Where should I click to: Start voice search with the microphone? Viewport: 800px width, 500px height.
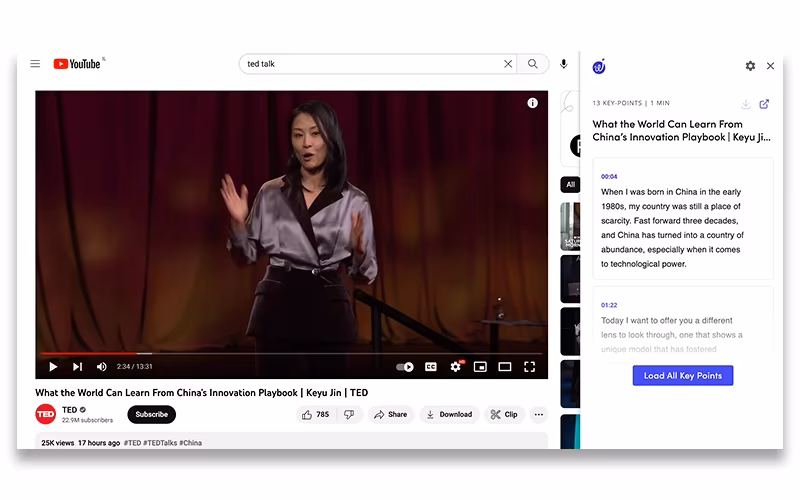click(563, 64)
